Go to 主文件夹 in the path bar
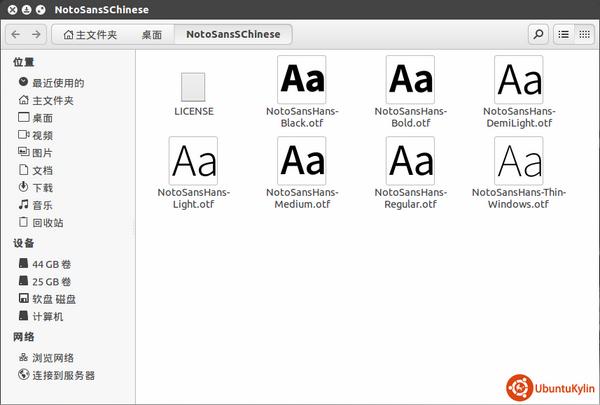 (90, 35)
